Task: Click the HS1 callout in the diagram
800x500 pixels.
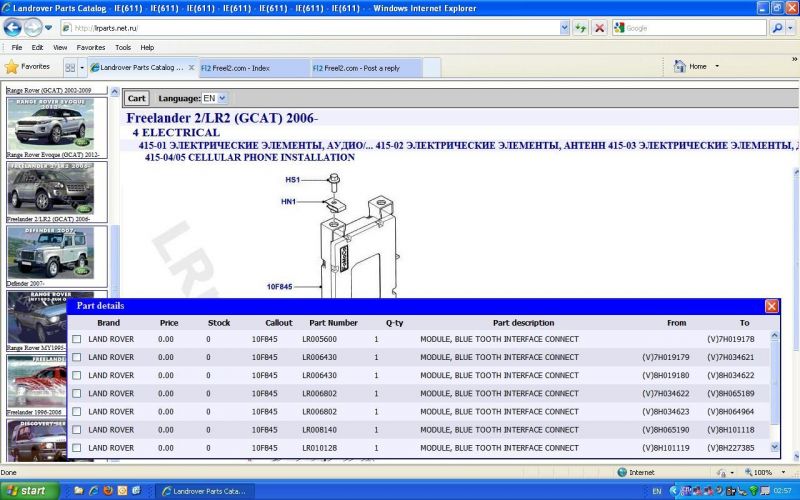Action: [293, 180]
